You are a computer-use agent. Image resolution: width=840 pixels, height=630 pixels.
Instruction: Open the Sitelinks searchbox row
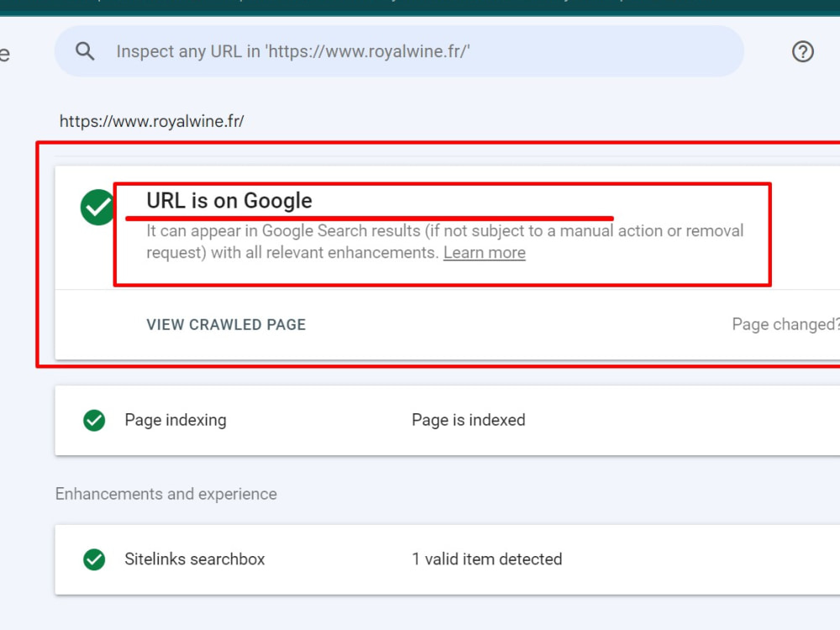point(448,559)
